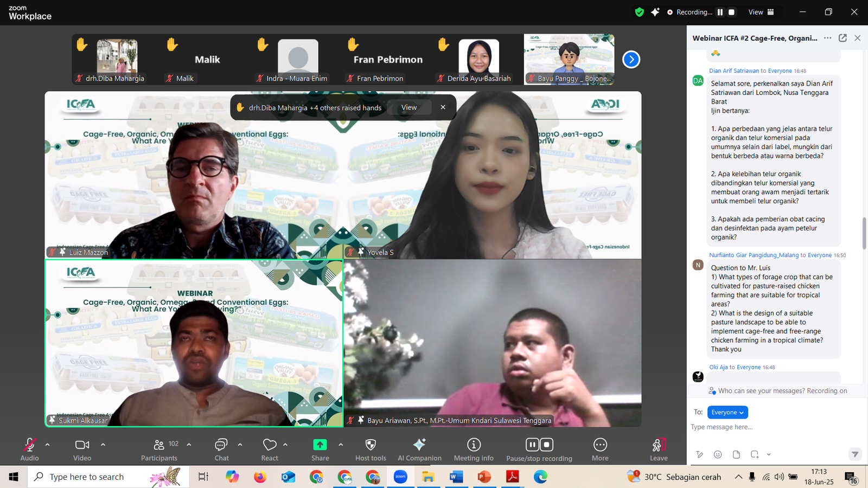Open the React heart icon

270,445
